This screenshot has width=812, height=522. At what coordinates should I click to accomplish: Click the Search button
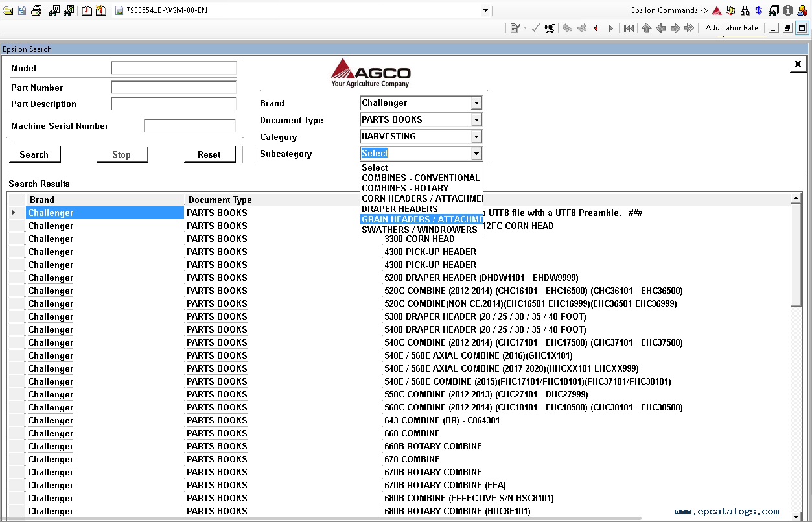[34, 154]
